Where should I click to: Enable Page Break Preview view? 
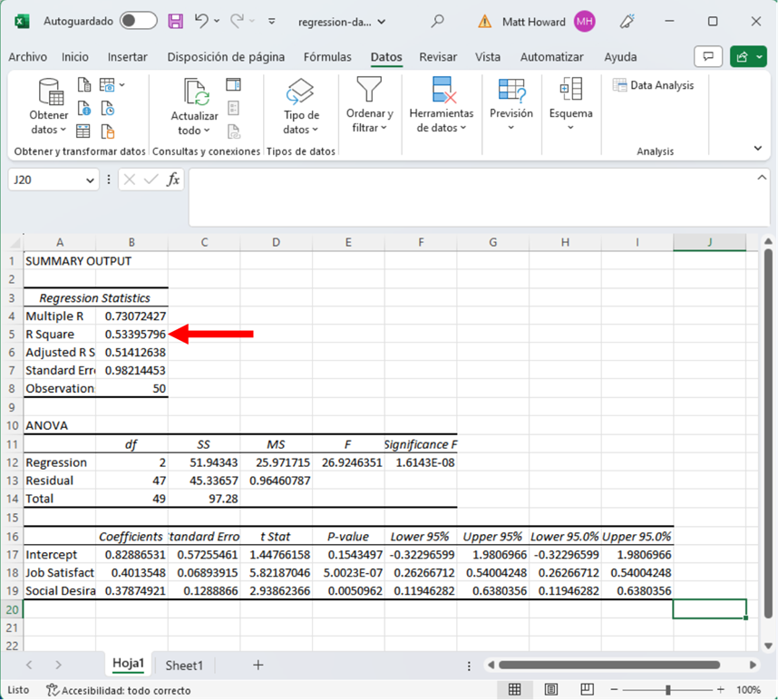588,690
